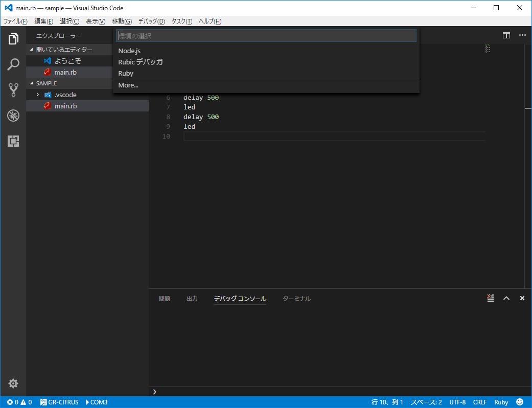Open the 表示(V) menu
This screenshot has width=532, height=408.
[96, 21]
